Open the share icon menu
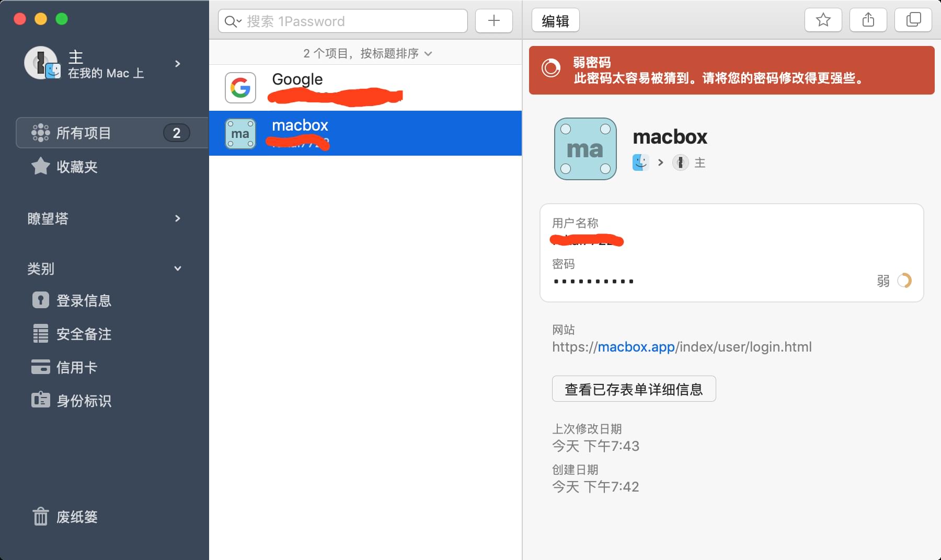The image size is (941, 560). coord(868,20)
